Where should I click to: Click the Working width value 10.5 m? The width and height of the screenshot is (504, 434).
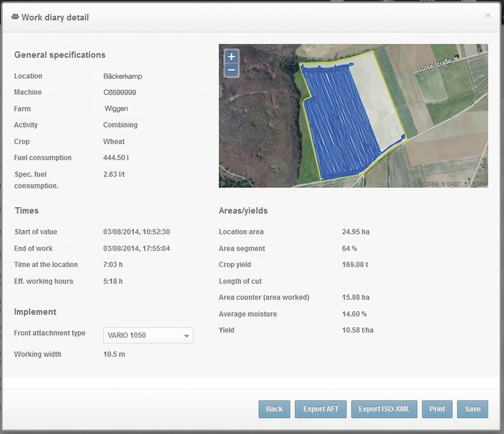coord(113,355)
